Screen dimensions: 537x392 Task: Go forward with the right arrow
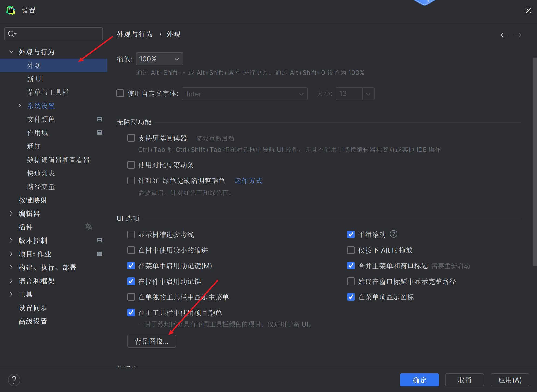[518, 35]
